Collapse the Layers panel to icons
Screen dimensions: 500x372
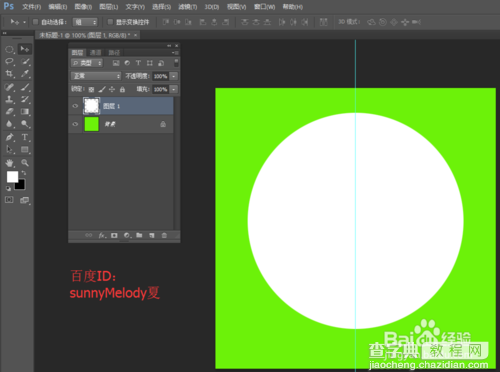pos(169,46)
